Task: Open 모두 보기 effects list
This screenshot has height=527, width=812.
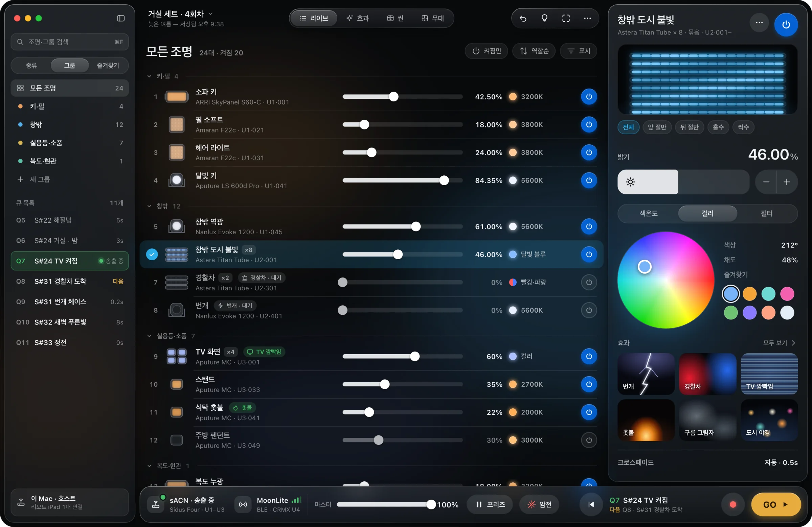Action: 779,343
